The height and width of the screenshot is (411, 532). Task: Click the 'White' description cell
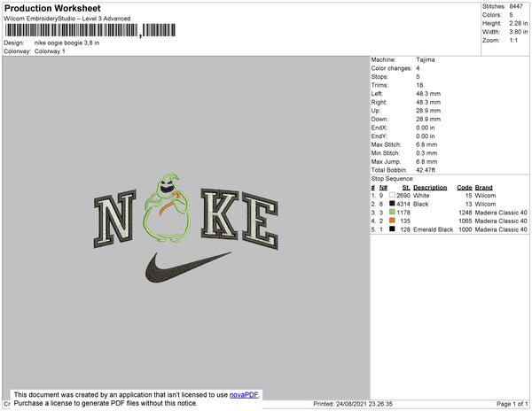pyautogui.click(x=421, y=196)
